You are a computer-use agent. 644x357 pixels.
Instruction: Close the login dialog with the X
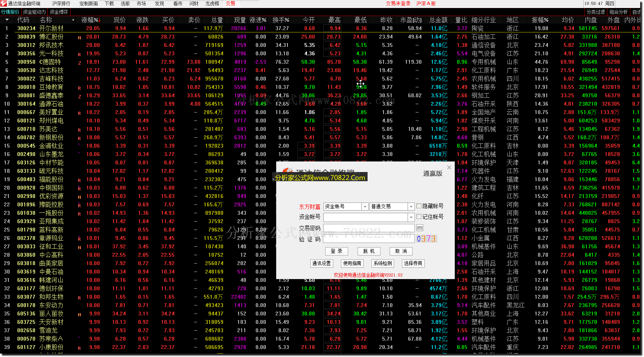(449, 167)
